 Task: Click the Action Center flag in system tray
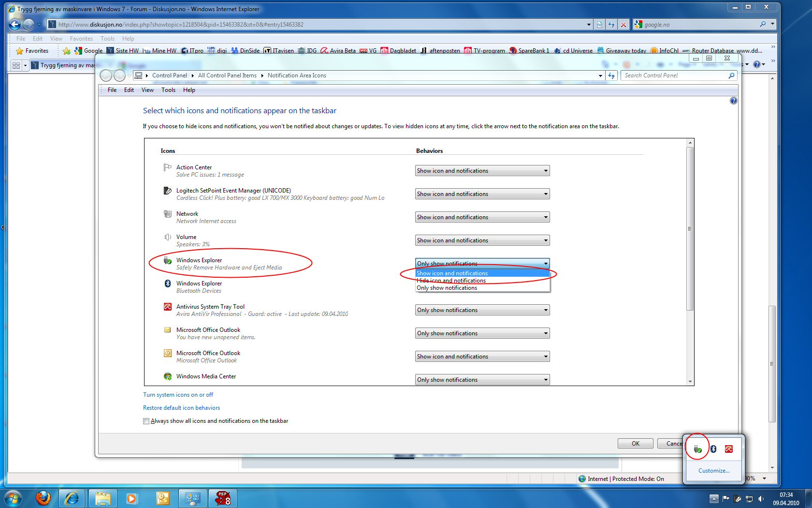click(725, 498)
